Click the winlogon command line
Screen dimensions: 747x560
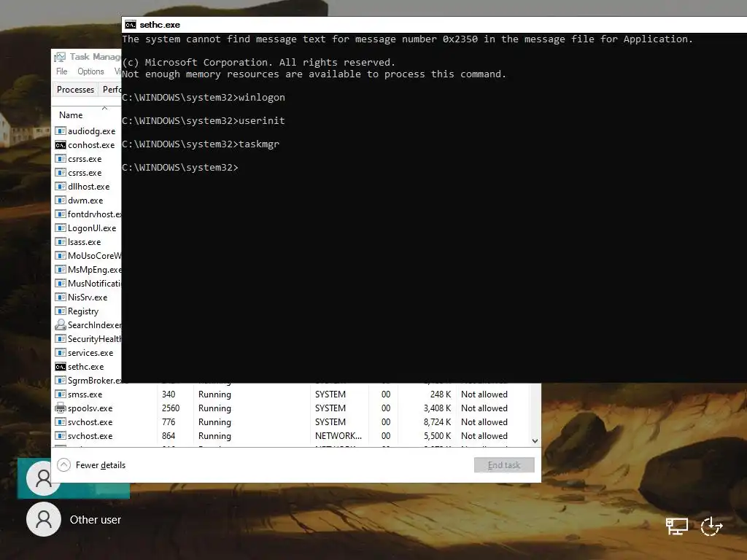tap(204, 98)
